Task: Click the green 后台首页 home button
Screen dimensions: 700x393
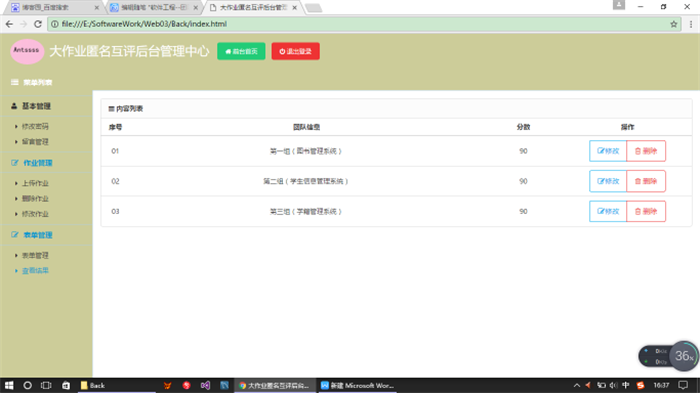Action: (241, 51)
